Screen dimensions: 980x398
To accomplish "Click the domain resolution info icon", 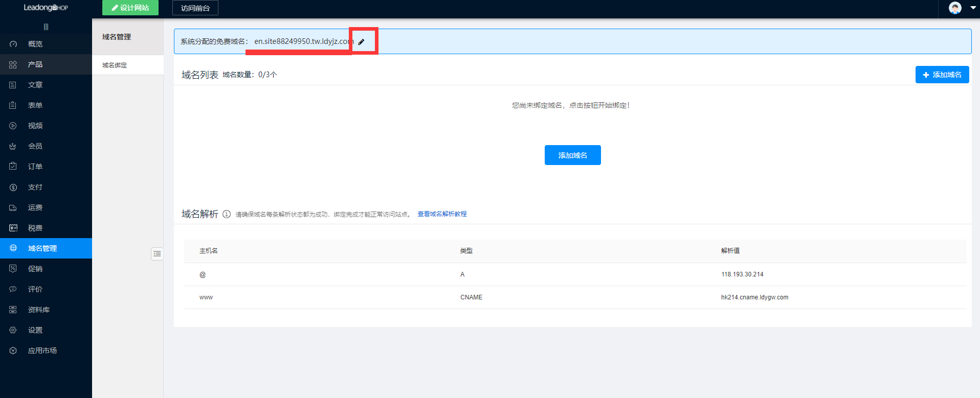I will [x=227, y=214].
